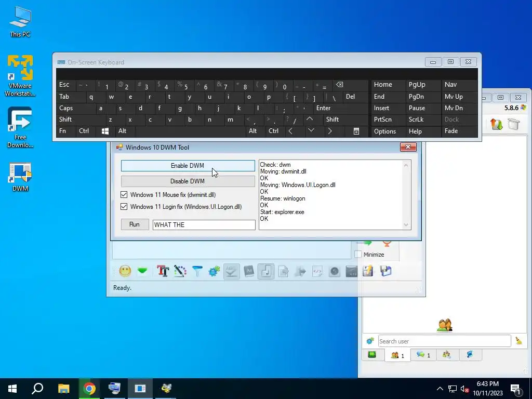Screen dimensions: 532x399
Task: Click the blue floppy save icon
Action: coord(386,271)
